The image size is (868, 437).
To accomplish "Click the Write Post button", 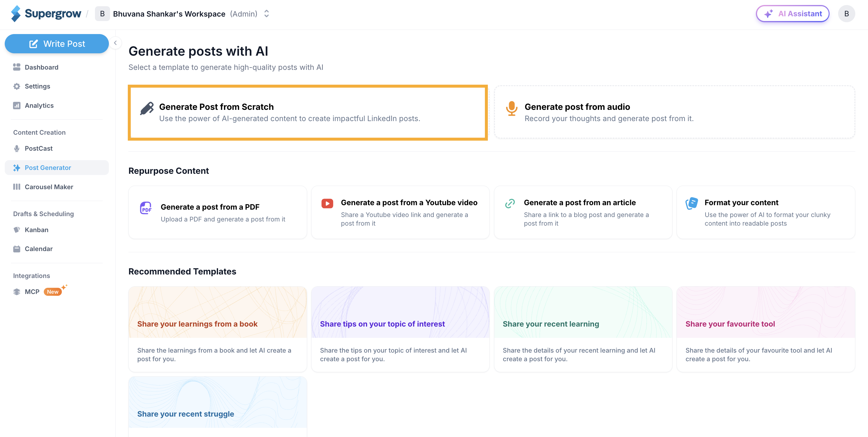I will (57, 44).
